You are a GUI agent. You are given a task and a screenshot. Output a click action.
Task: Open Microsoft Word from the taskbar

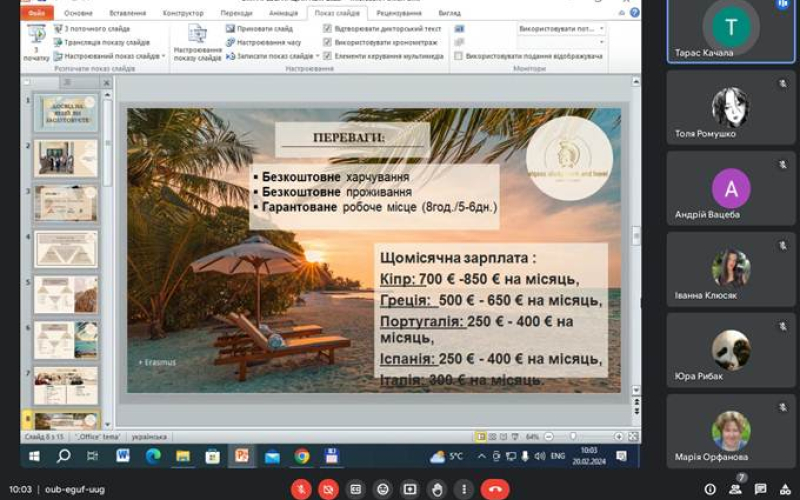123,456
